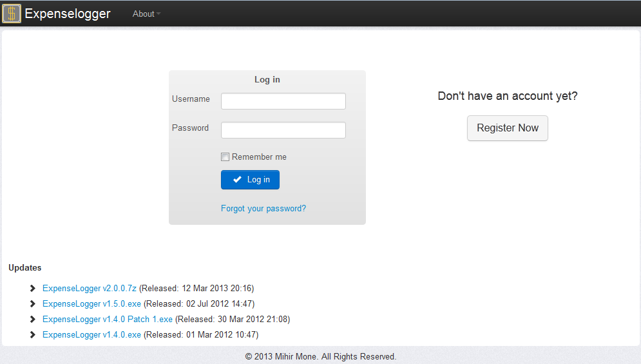Download ExpenseLogger v1.4.0.exe
Image resolution: width=641 pixels, height=364 pixels.
tap(91, 335)
